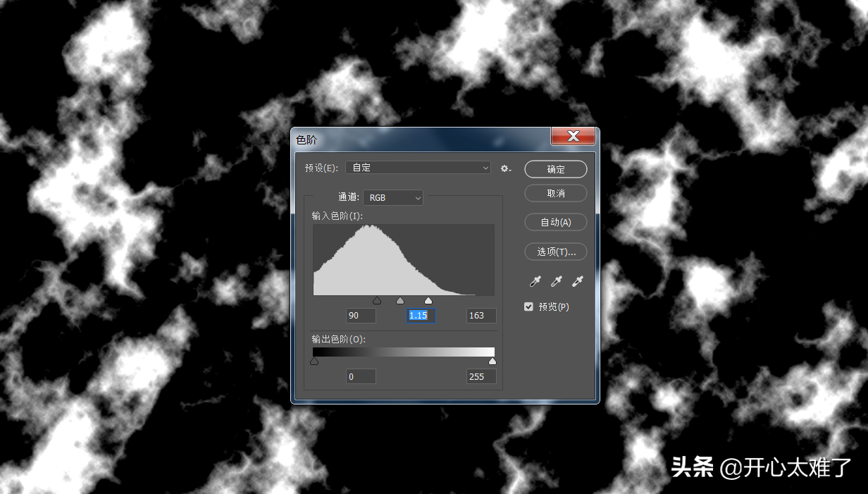This screenshot has width=868, height=494.
Task: Click the 选项(T)... button
Action: [x=556, y=252]
